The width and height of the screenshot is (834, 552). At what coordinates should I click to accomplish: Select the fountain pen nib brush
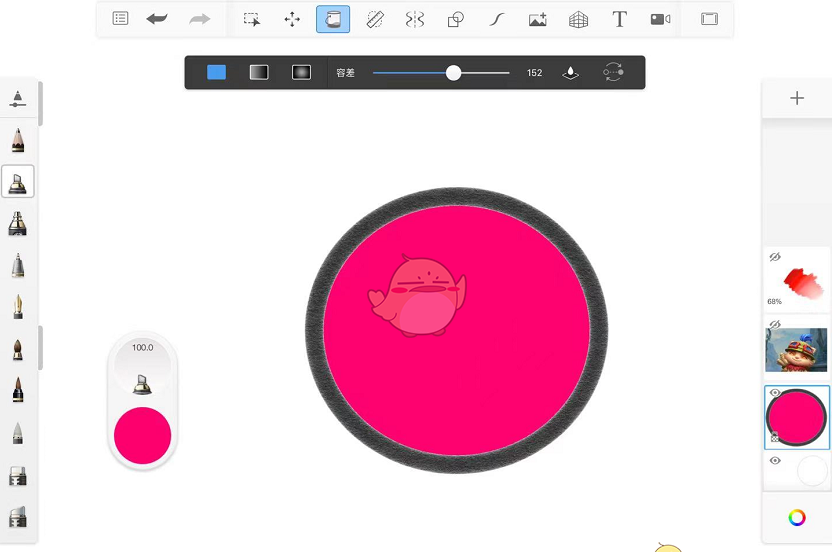[18, 307]
